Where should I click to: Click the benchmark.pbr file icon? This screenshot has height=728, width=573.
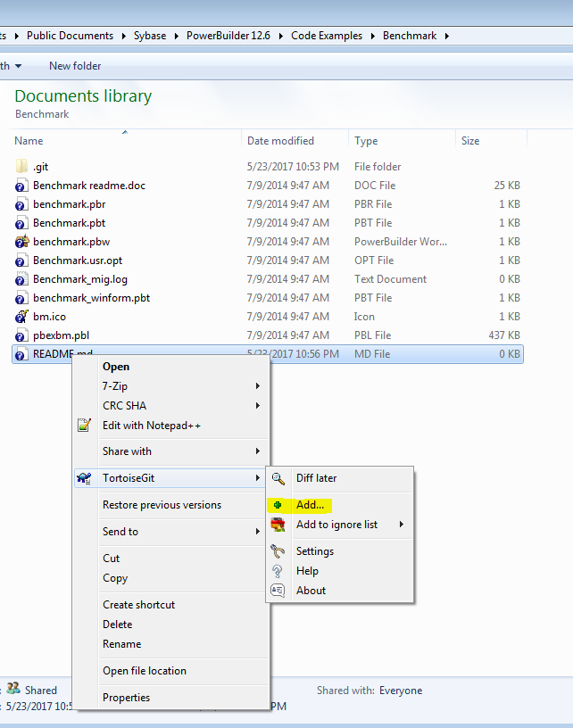click(x=21, y=203)
